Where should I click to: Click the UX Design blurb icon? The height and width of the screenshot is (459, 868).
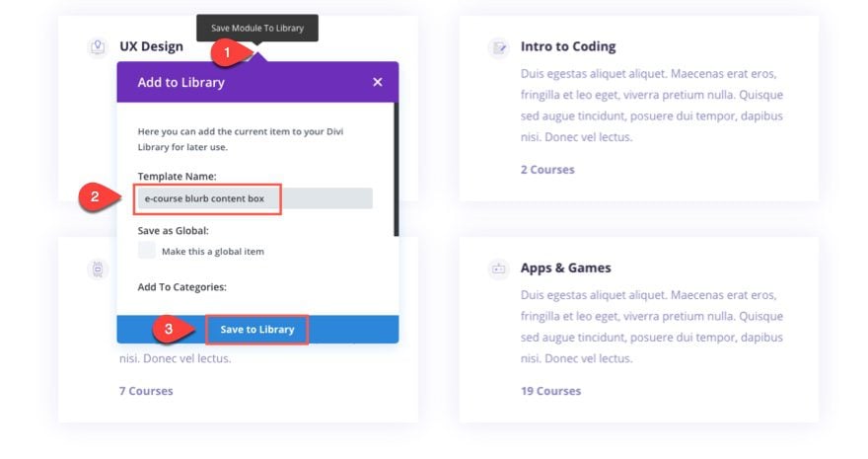click(97, 46)
